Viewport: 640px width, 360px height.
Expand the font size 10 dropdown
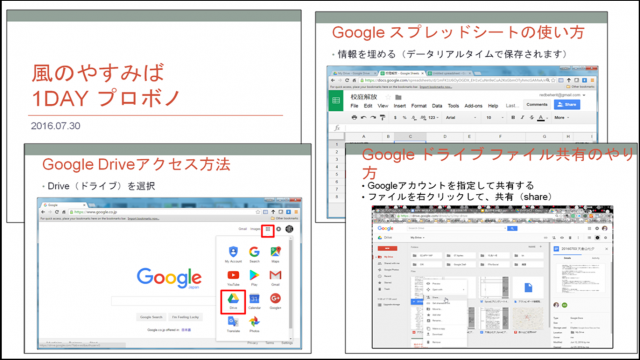494,118
